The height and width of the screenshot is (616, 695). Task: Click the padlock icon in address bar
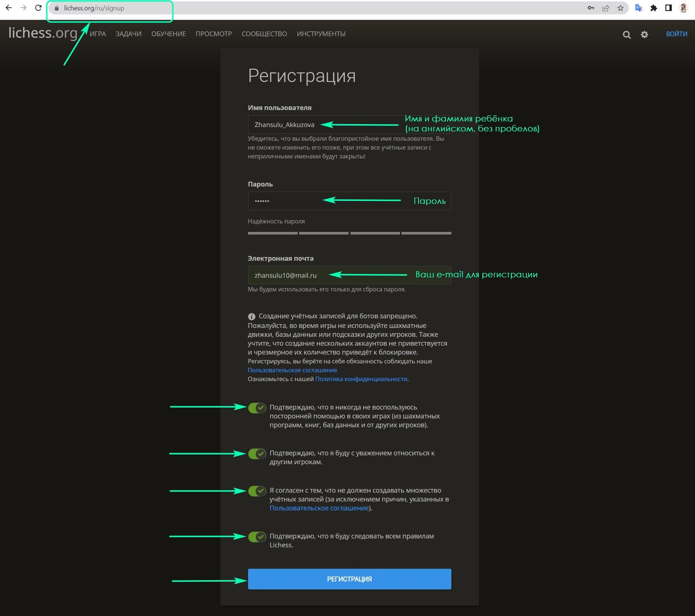tap(57, 8)
